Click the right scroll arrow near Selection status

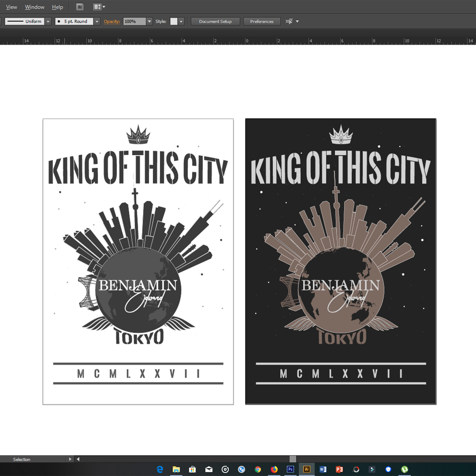click(70, 459)
